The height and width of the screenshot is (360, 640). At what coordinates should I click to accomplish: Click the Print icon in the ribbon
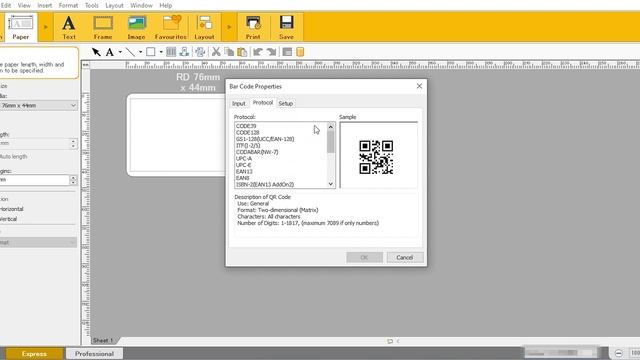pyautogui.click(x=253, y=27)
